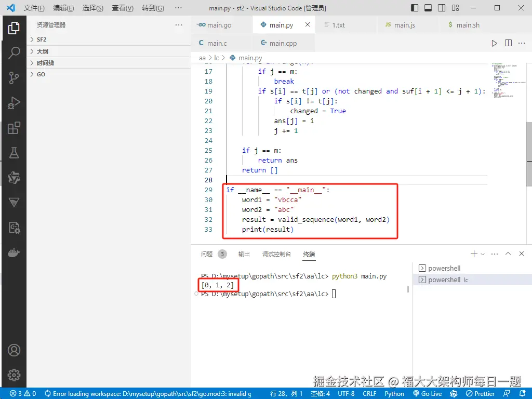
Task: Click the code minimap preview
Action: pos(508,81)
